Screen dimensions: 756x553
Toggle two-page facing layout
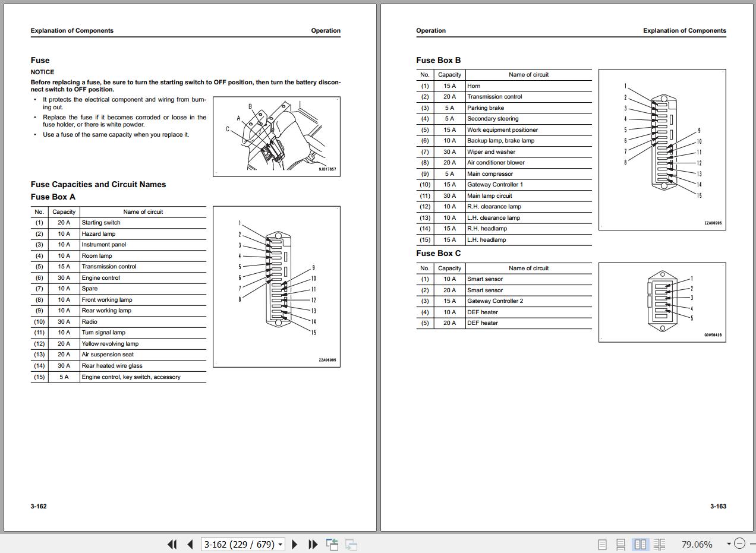click(x=640, y=544)
